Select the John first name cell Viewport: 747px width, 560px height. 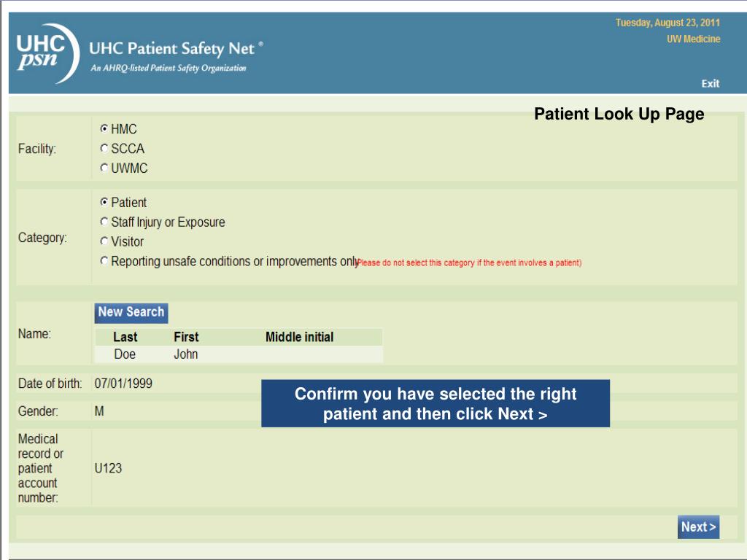(186, 354)
